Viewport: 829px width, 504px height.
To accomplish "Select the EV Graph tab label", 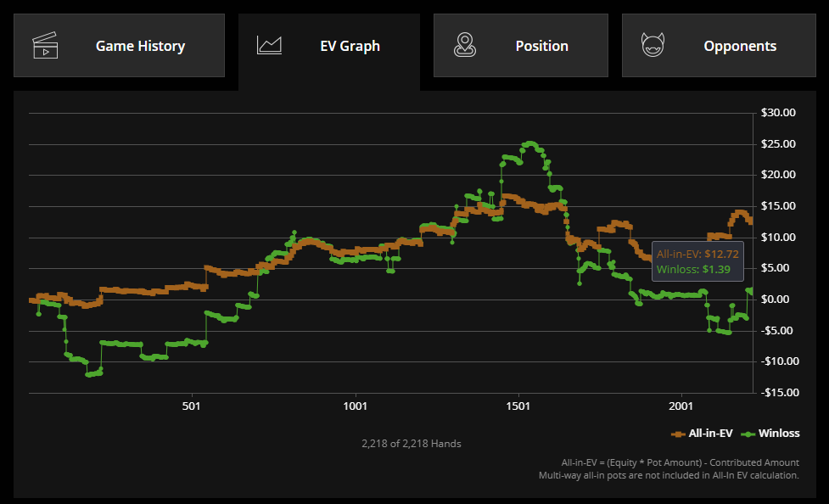I will point(350,46).
